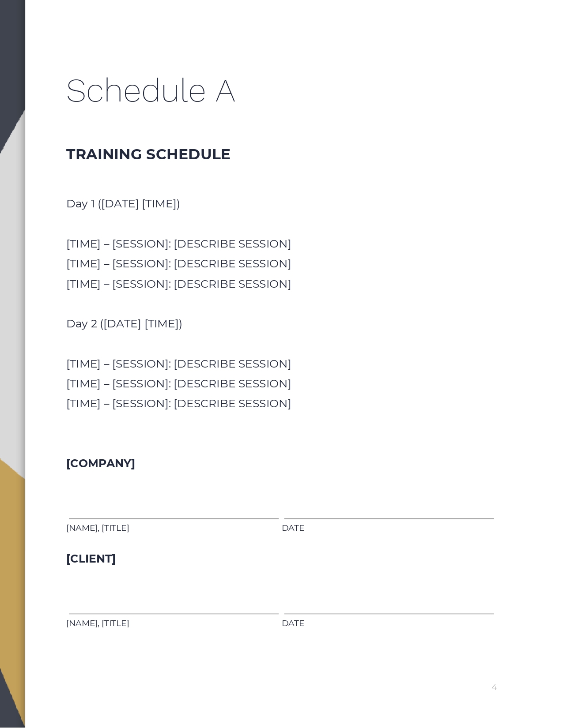
Task: Click the "Schedule A" page title
Action: (150, 91)
